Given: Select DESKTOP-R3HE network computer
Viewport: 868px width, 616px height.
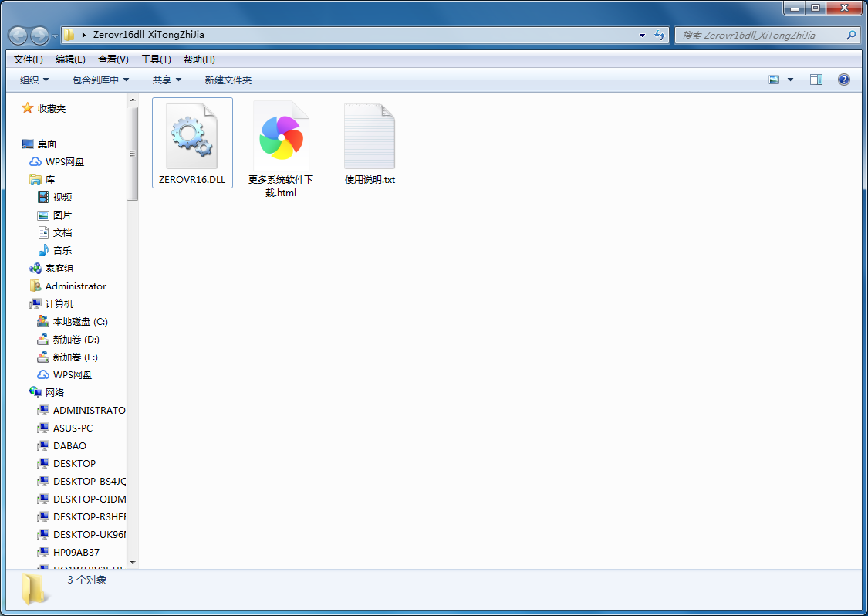Looking at the screenshot, I should [x=81, y=516].
